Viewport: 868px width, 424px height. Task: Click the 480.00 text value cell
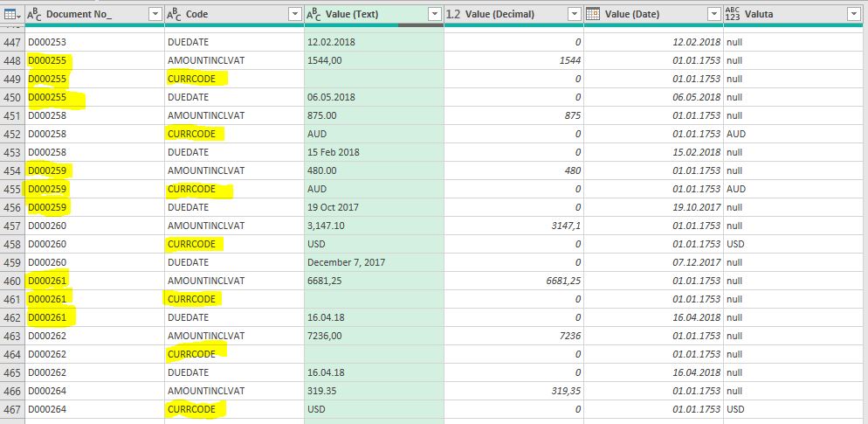[375, 170]
